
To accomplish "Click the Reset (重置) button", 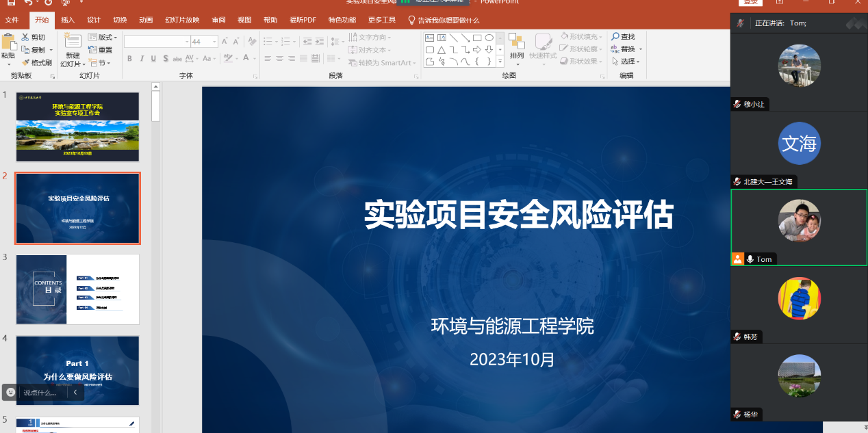I will [100, 50].
